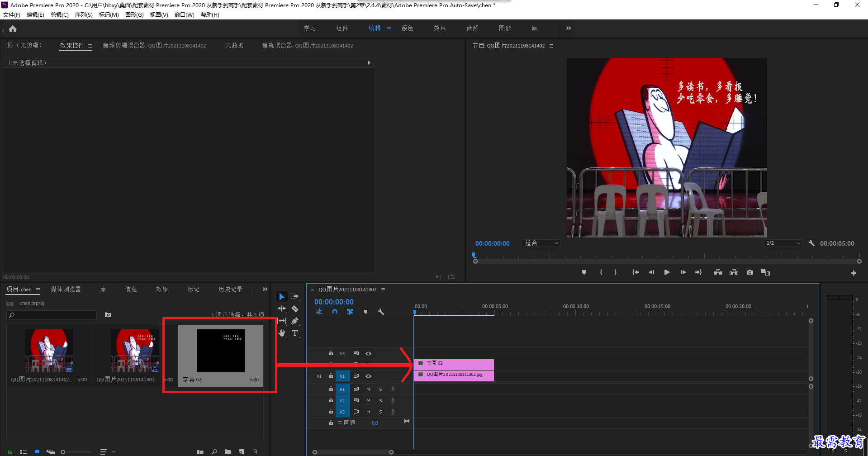Click the Extract button in Program monitor
This screenshot has width=868, height=456.
734,272
